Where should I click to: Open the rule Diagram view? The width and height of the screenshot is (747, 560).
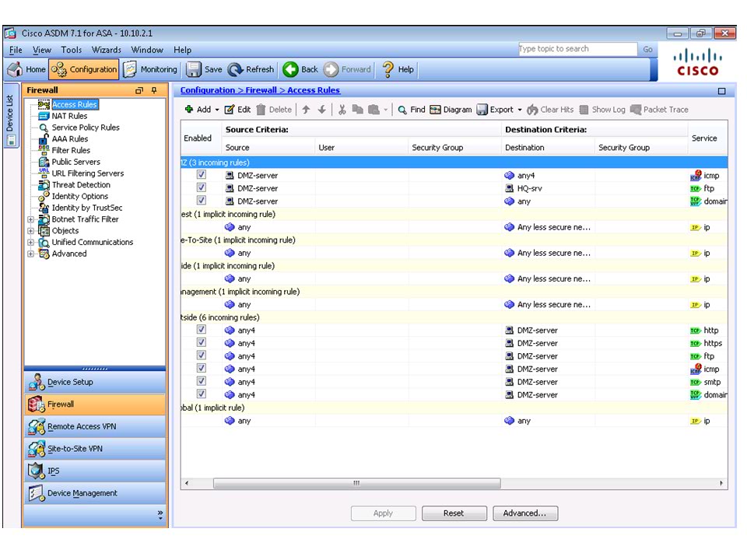pos(451,110)
